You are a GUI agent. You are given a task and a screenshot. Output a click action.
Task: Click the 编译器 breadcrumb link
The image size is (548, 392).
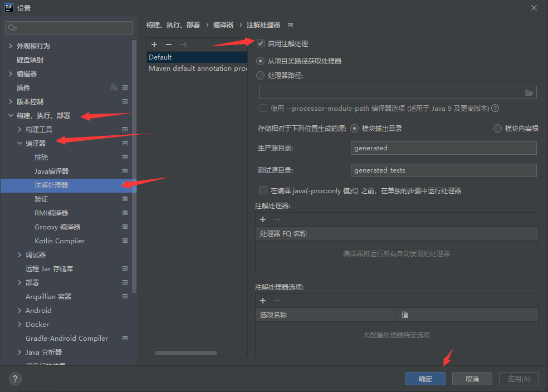(x=223, y=25)
